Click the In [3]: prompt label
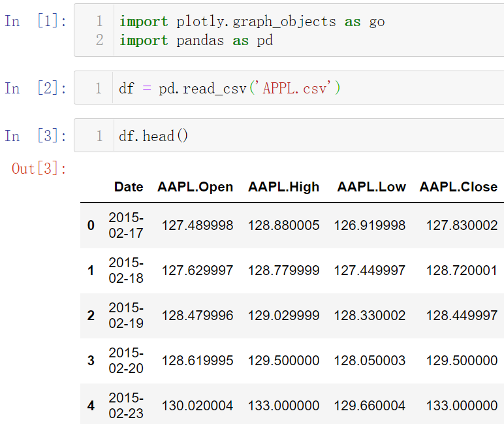This screenshot has width=504, height=424. pos(35,135)
